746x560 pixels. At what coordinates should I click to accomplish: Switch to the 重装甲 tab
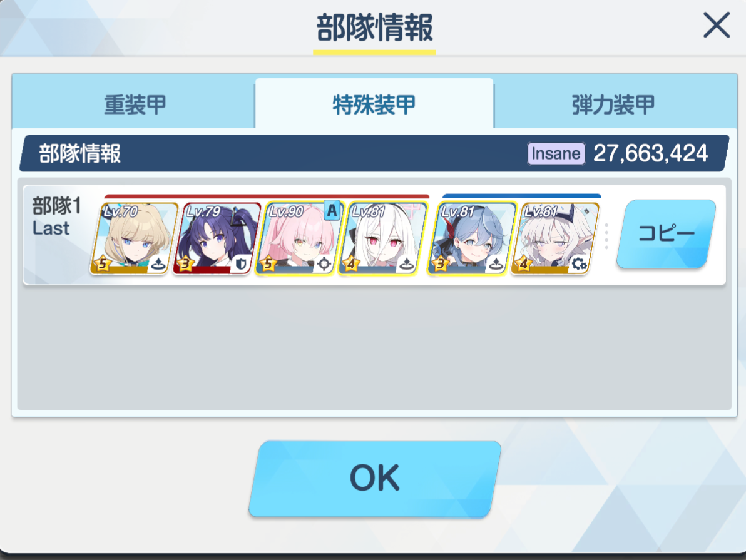(x=134, y=104)
